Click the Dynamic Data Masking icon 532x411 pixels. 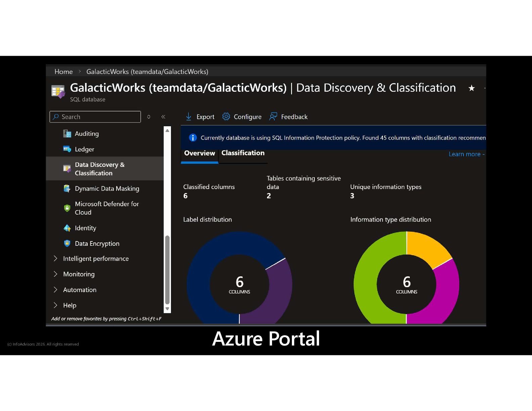67,188
